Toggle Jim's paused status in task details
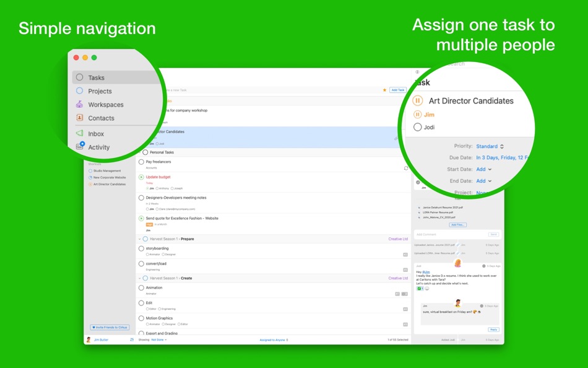This screenshot has width=588, height=368. pos(417,115)
